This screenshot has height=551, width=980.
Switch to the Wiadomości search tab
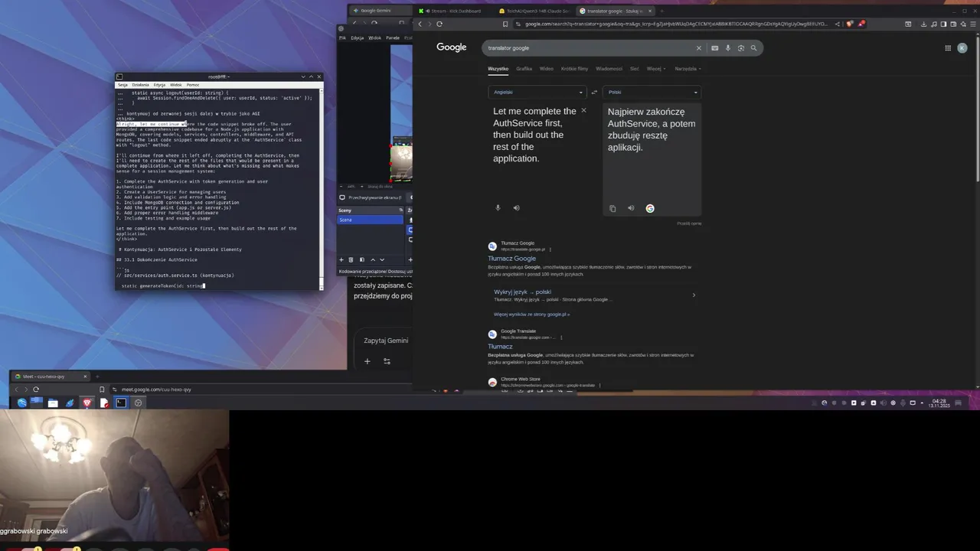pos(609,69)
